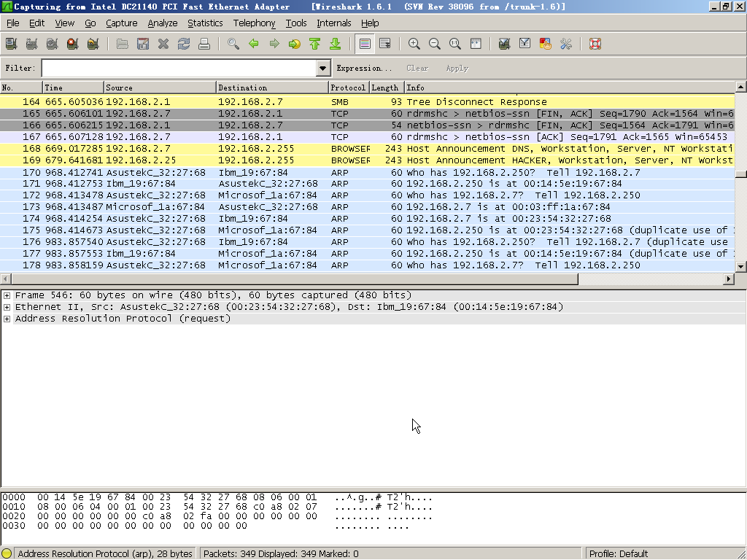Open the Edit menu

click(36, 23)
